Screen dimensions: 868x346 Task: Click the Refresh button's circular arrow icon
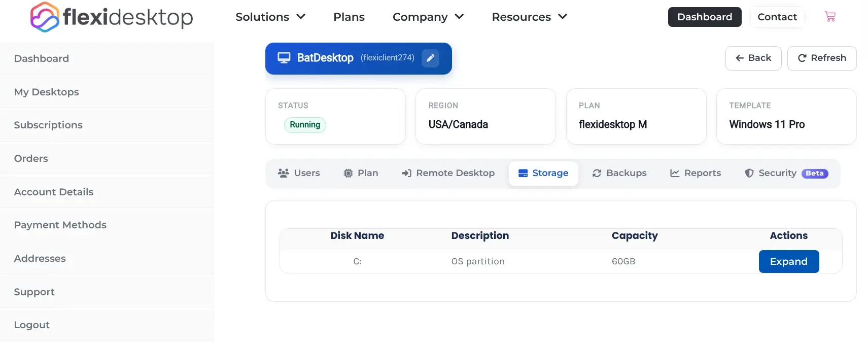802,58
